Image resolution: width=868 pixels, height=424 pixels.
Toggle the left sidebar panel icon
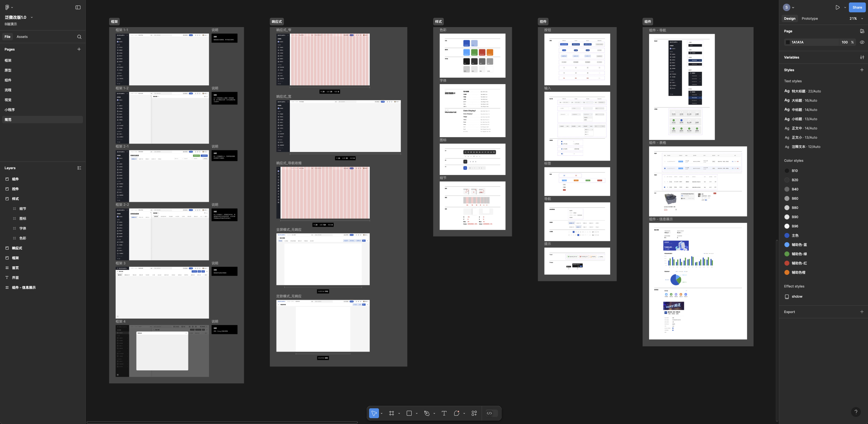(78, 7)
